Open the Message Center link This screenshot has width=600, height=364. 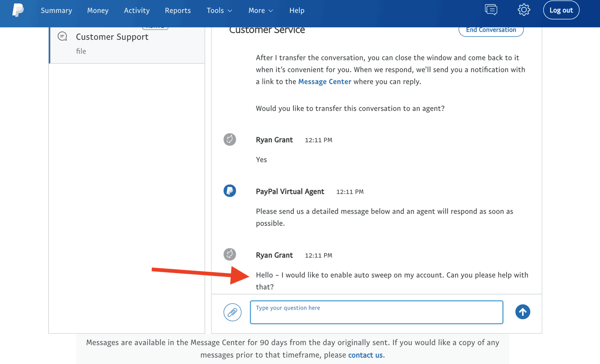[x=324, y=81]
